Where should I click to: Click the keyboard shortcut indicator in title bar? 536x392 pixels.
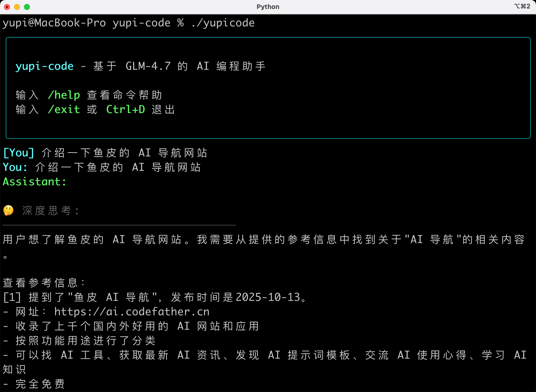tap(522, 6)
